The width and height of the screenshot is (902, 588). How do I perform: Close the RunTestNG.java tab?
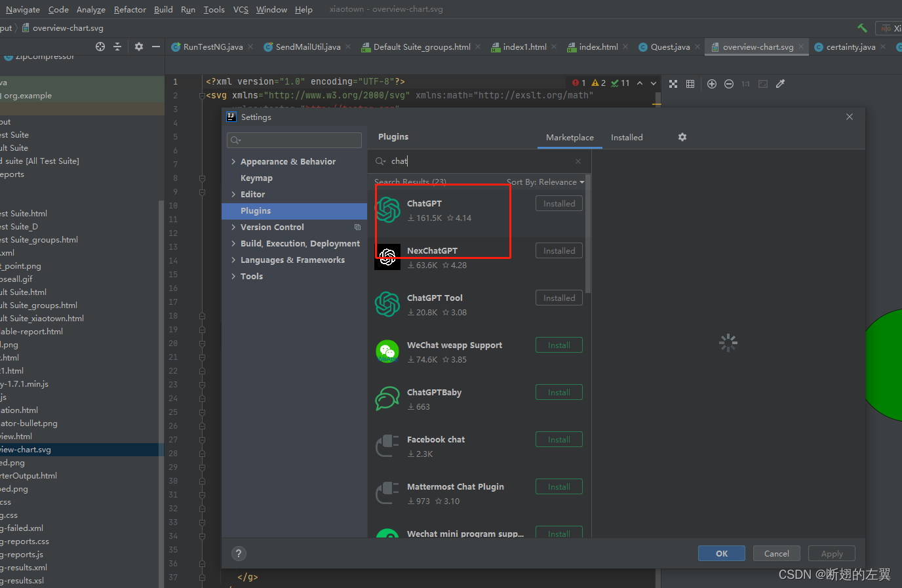coord(250,47)
